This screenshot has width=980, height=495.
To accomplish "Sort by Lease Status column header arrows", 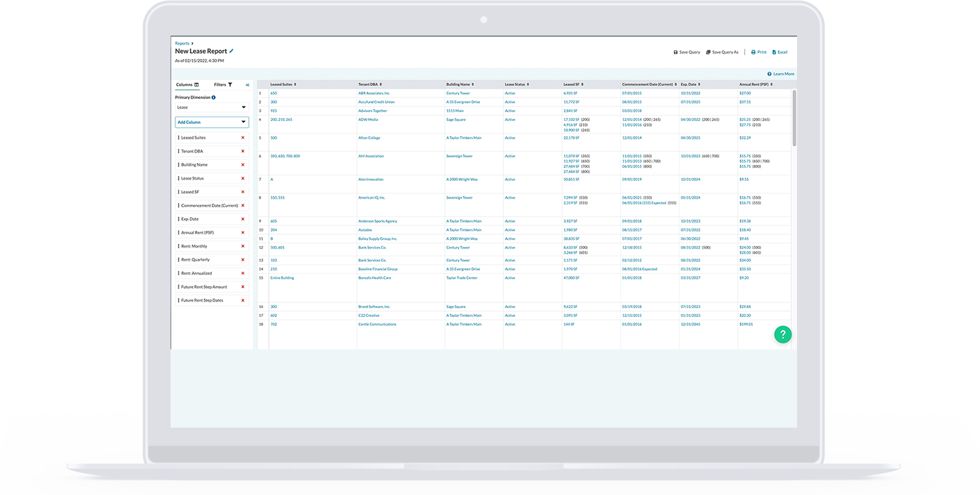I will click(528, 85).
